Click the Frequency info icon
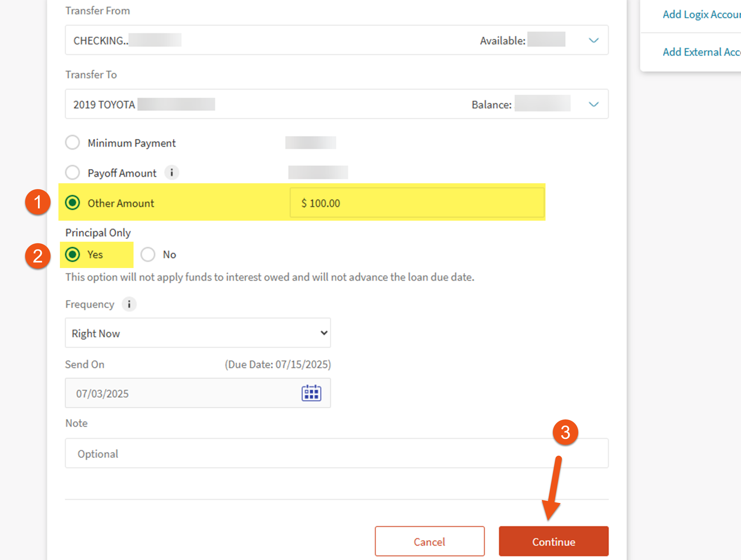The image size is (741, 560). coord(129,304)
